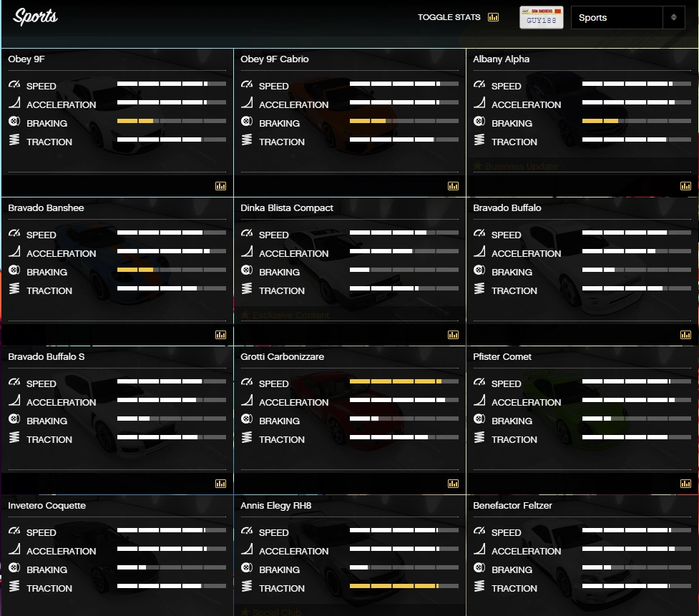699x616 pixels.
Task: Click the Invetero Coquette ACCELERATION label
Action: 61,552
